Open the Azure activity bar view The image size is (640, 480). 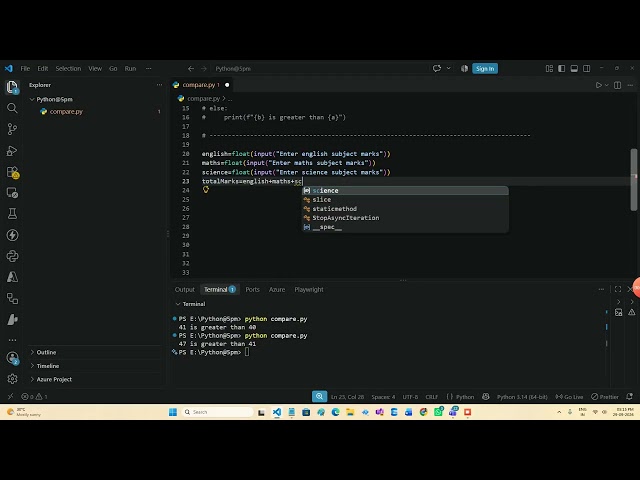[12, 277]
